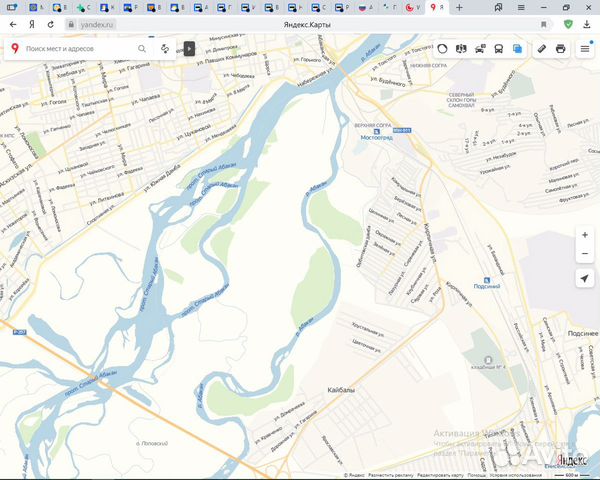This screenshot has height=480, width=600.
Task: Click the Яндекс.Карты page title
Action: click(307, 24)
